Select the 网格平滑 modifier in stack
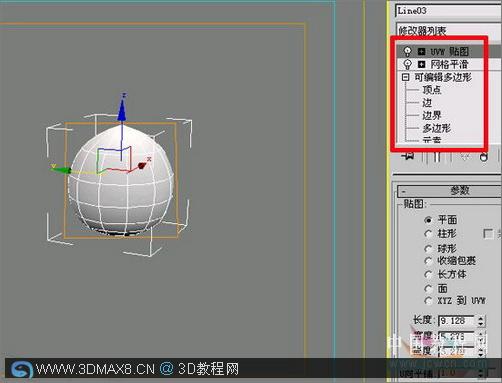The height and width of the screenshot is (383, 502). tap(449, 64)
